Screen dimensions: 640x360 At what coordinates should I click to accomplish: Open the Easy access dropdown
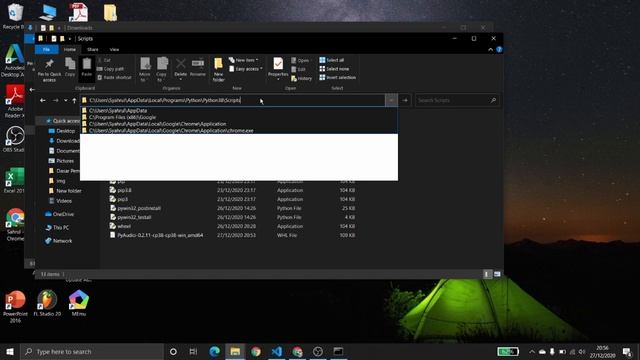pos(246,69)
